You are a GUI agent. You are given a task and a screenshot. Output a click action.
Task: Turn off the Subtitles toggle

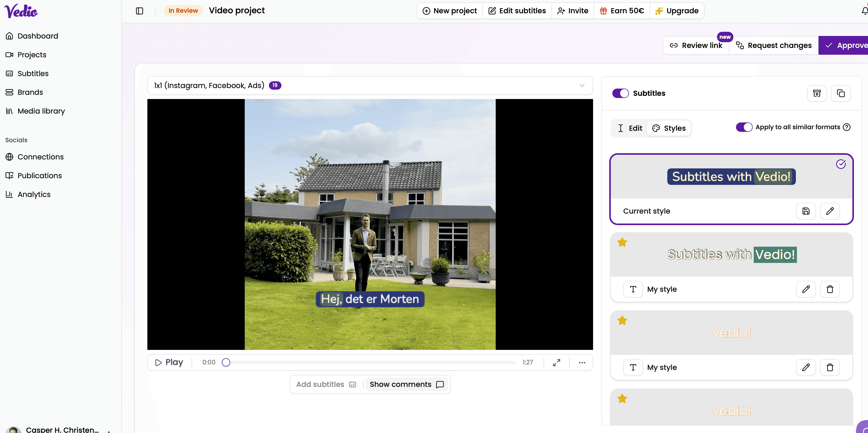click(620, 94)
